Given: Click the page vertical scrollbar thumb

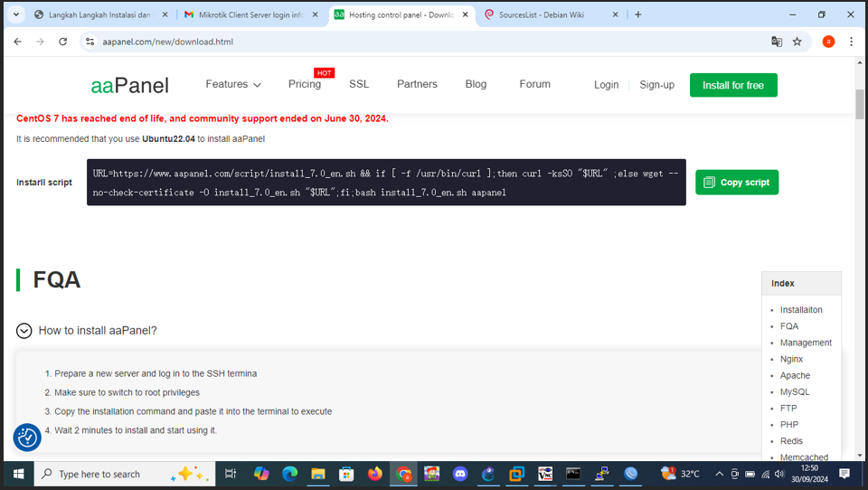Looking at the screenshot, I should click(860, 104).
